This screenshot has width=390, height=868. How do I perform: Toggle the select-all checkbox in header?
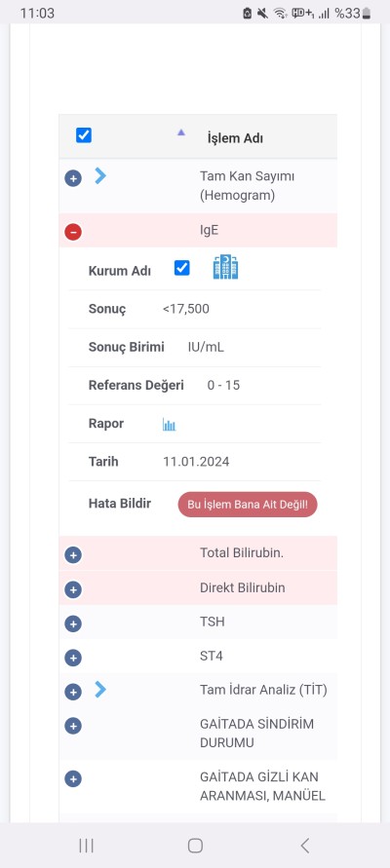[x=84, y=135]
